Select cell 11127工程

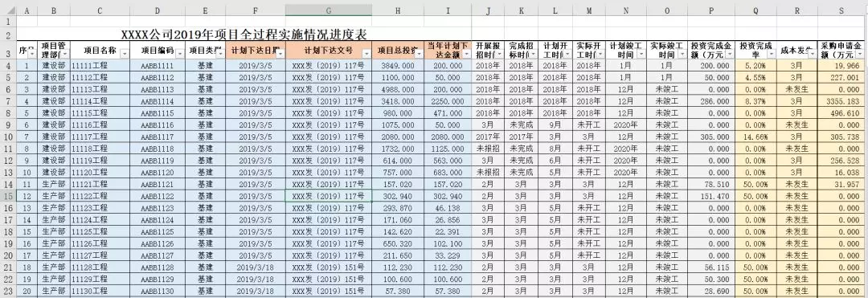click(100, 256)
